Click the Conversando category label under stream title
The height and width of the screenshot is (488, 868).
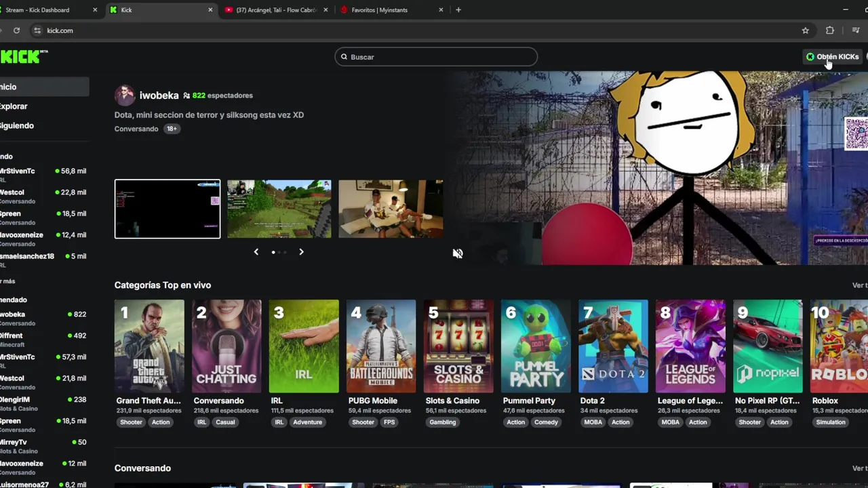click(x=136, y=129)
